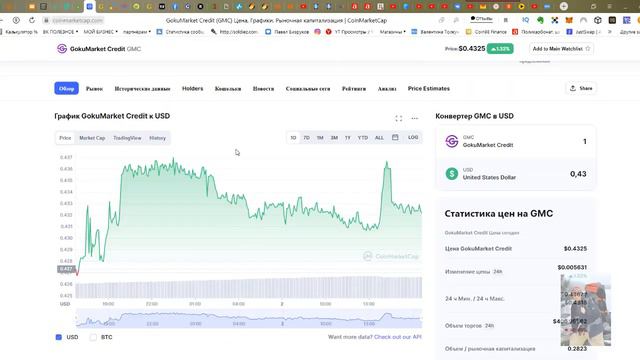
Task: Click the active CoinMarketCap browser tab
Action: click(x=89, y=6)
